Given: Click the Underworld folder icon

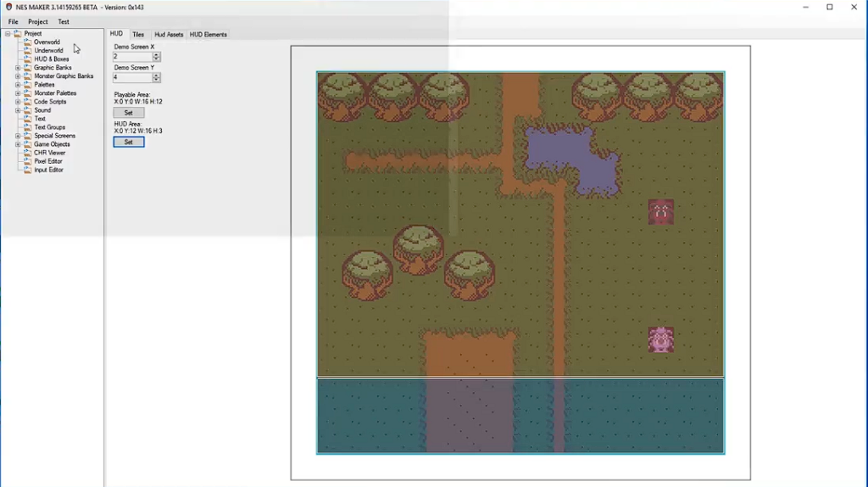Looking at the screenshot, I should pyautogui.click(x=27, y=50).
